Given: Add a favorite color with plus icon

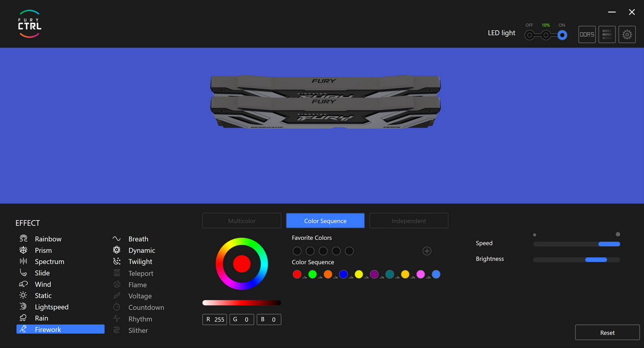Looking at the screenshot, I should [427, 251].
